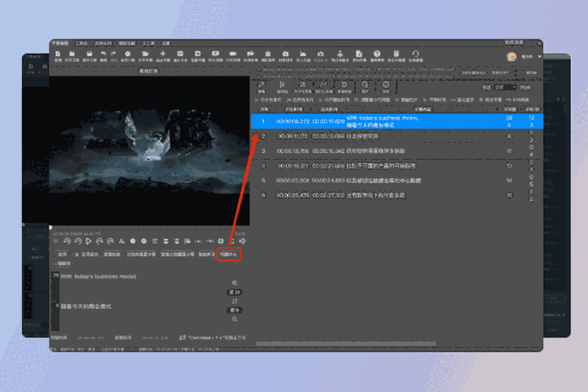Click the video camera icon in top toolbar
The width and height of the screenshot is (588, 392).
click(233, 54)
